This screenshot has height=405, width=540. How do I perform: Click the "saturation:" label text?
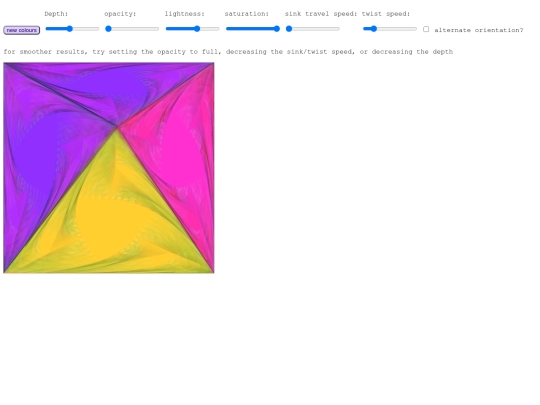[247, 14]
